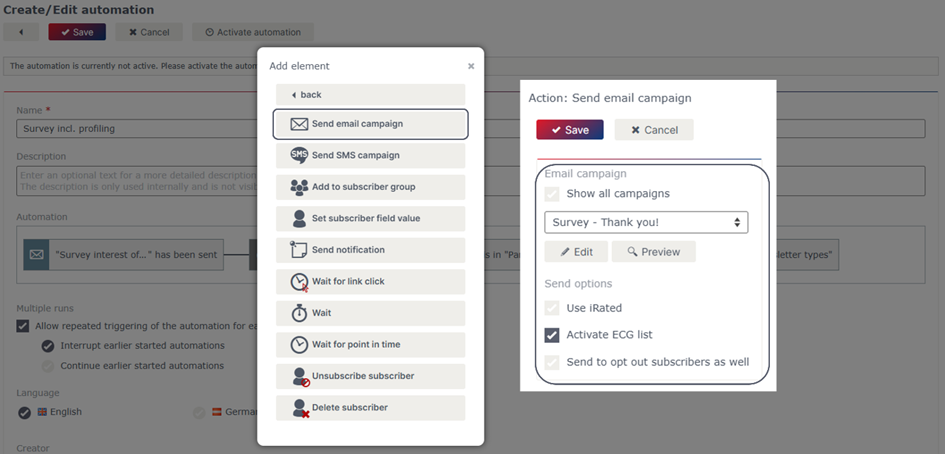Choose the Send SMS campaign bubble icon
Image resolution: width=945 pixels, height=454 pixels.
(x=299, y=156)
